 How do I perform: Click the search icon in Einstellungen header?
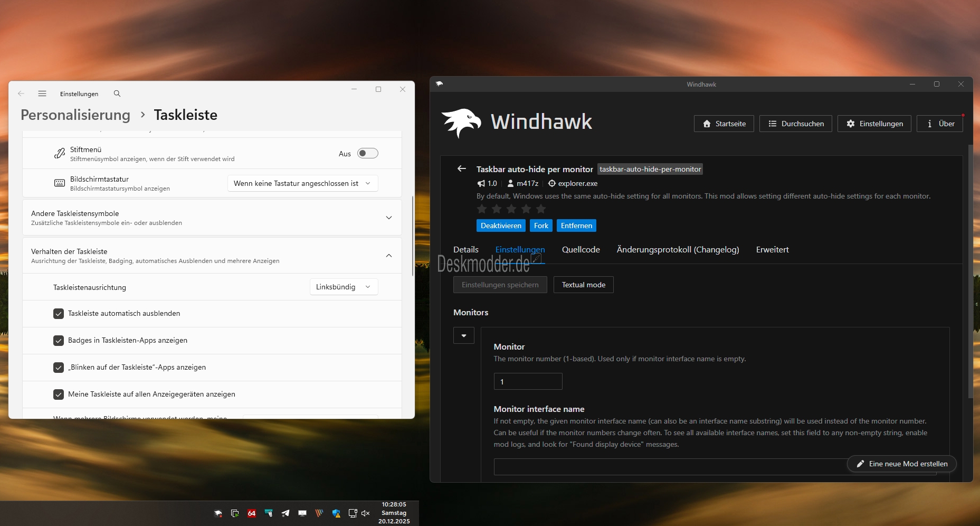[x=117, y=93]
